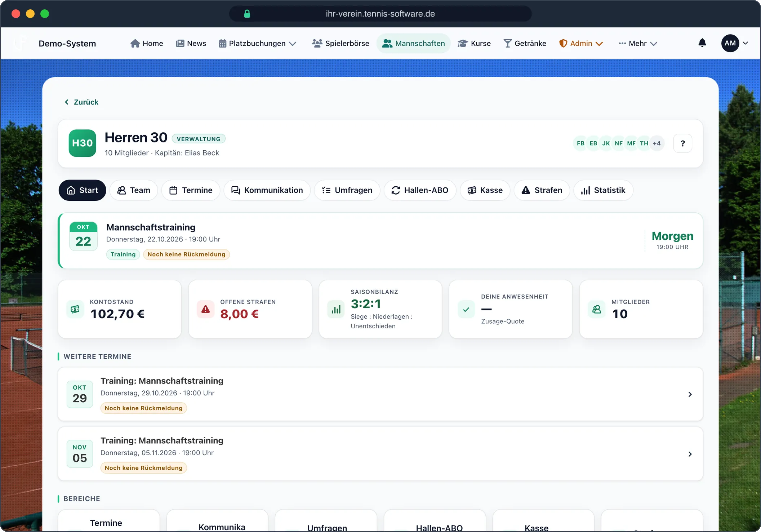Show more members with +4 avatar

point(657,143)
